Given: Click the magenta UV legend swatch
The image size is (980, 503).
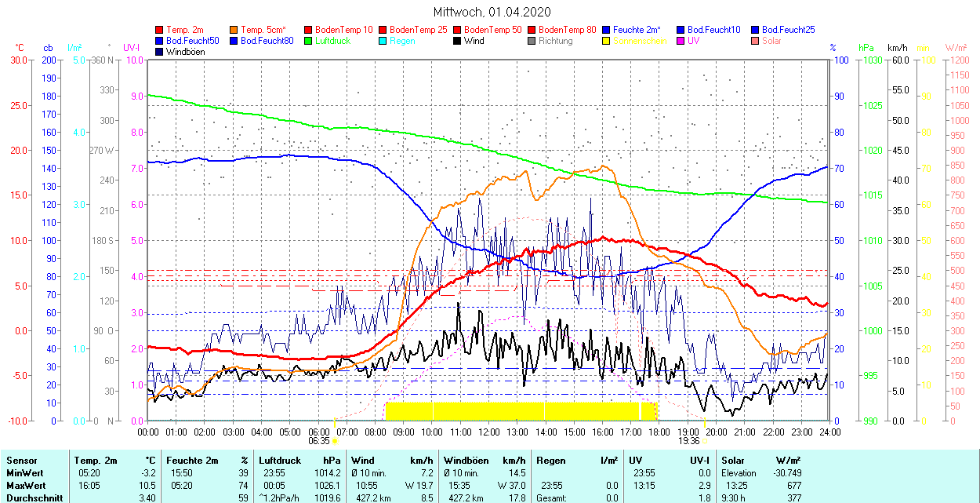Looking at the screenshot, I should pos(681,41).
